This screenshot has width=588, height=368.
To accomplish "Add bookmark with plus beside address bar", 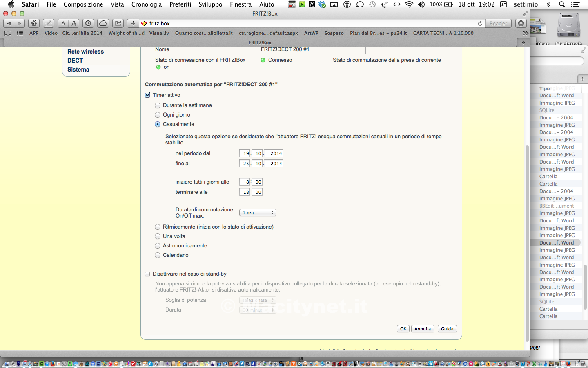I will click(133, 23).
